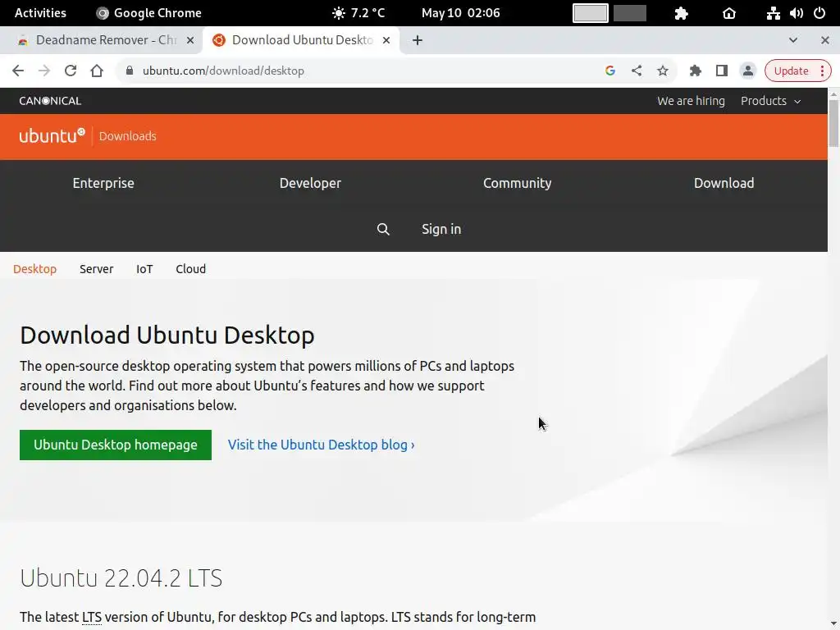Image resolution: width=840 pixels, height=630 pixels.
Task: Click the Downloads label in the orange header
Action: point(127,136)
